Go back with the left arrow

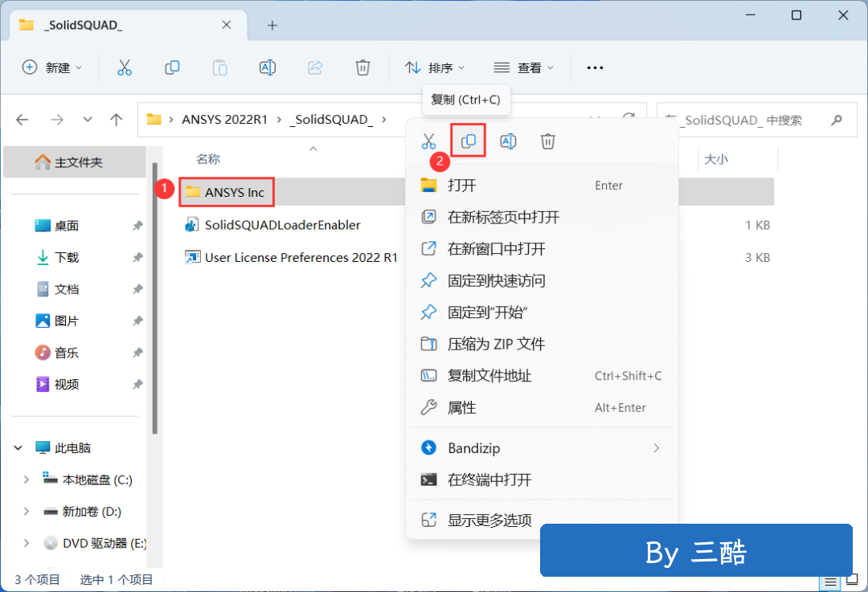coord(23,120)
